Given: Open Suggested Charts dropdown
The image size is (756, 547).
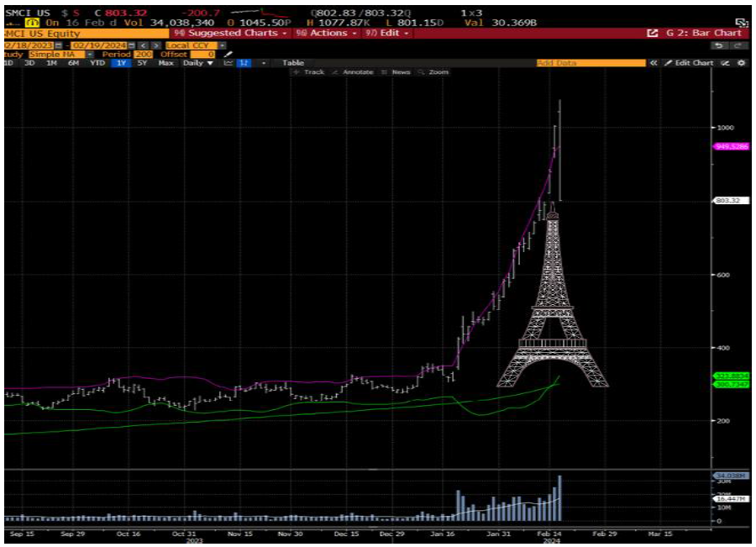Looking at the screenshot, I should 230,33.
